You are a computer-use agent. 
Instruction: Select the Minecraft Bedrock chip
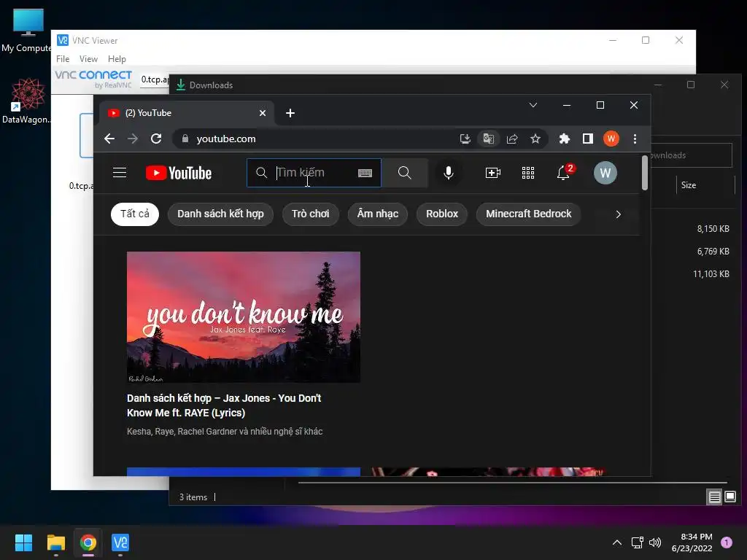[528, 214]
